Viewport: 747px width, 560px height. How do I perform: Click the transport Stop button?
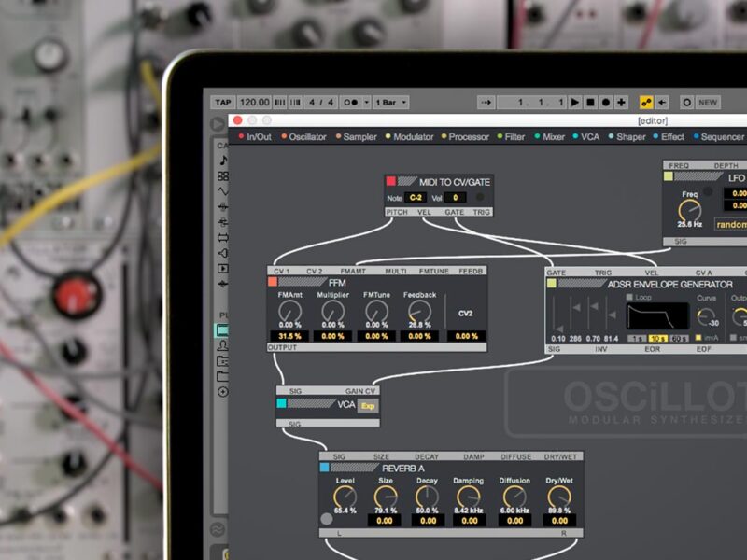pos(591,103)
